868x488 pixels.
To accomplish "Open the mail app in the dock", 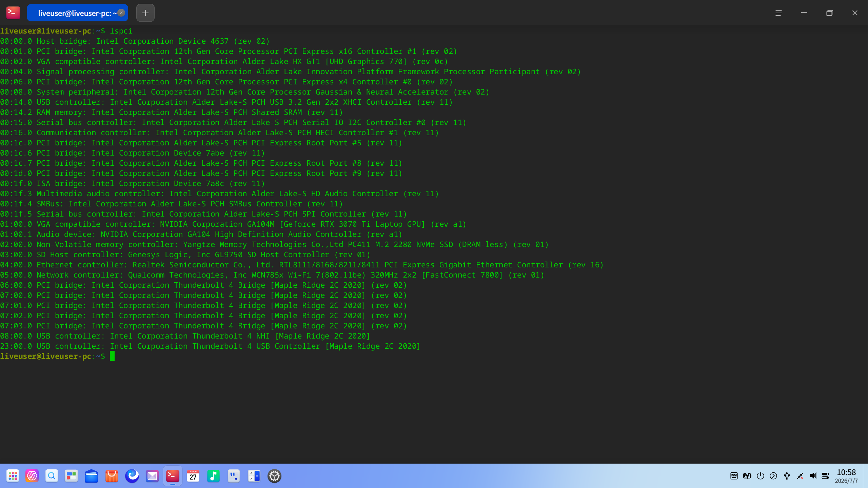I will point(152,476).
